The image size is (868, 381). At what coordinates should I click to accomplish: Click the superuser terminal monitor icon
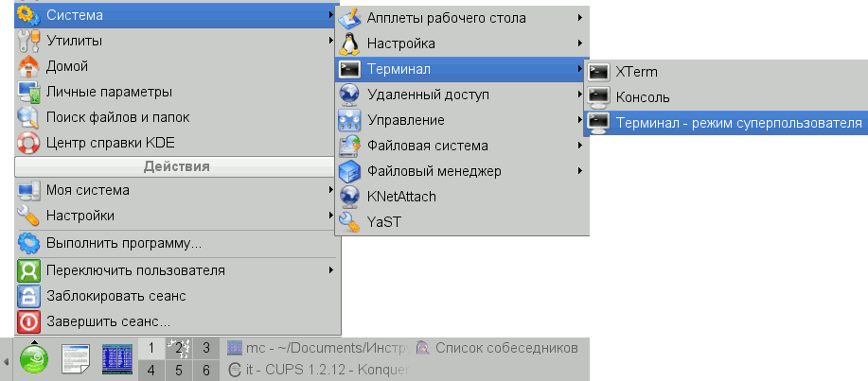point(598,123)
